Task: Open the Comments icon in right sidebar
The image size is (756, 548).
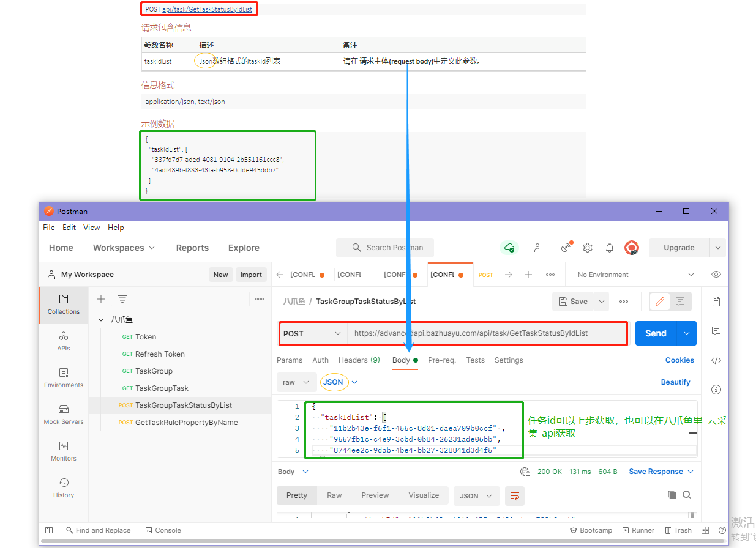Action: pos(716,331)
